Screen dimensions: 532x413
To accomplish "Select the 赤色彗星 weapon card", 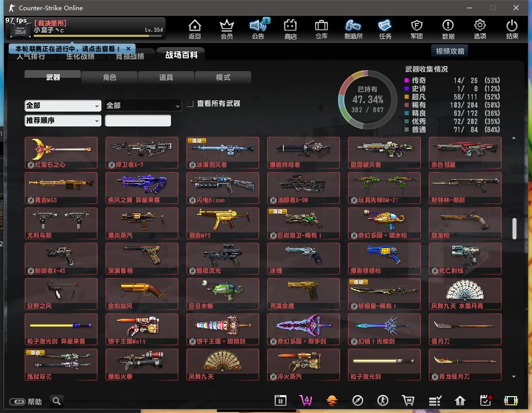I will coord(465,153).
